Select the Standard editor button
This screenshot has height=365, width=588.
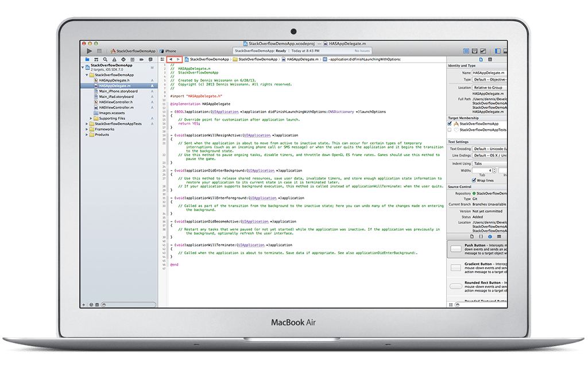(466, 51)
